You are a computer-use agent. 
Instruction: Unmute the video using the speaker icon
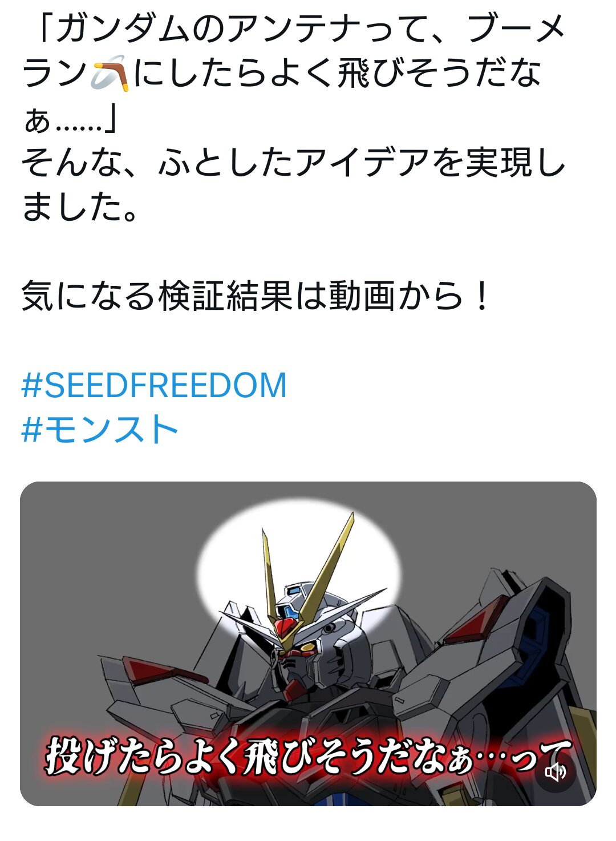[555, 773]
